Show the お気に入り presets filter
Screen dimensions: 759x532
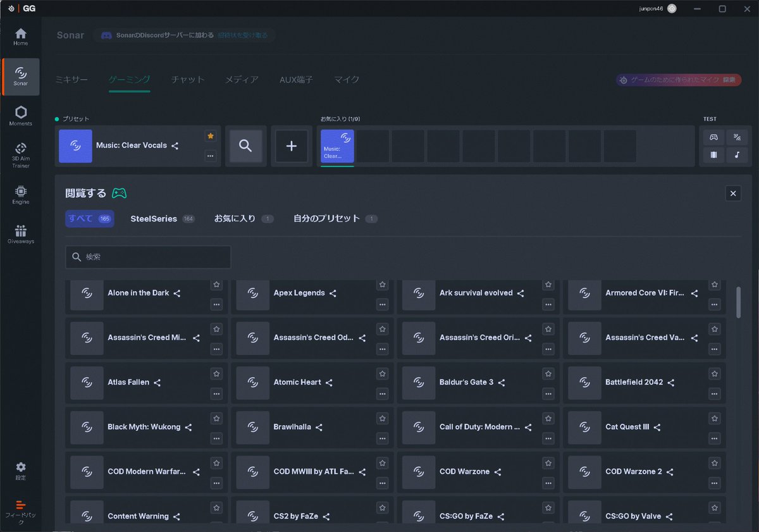244,219
